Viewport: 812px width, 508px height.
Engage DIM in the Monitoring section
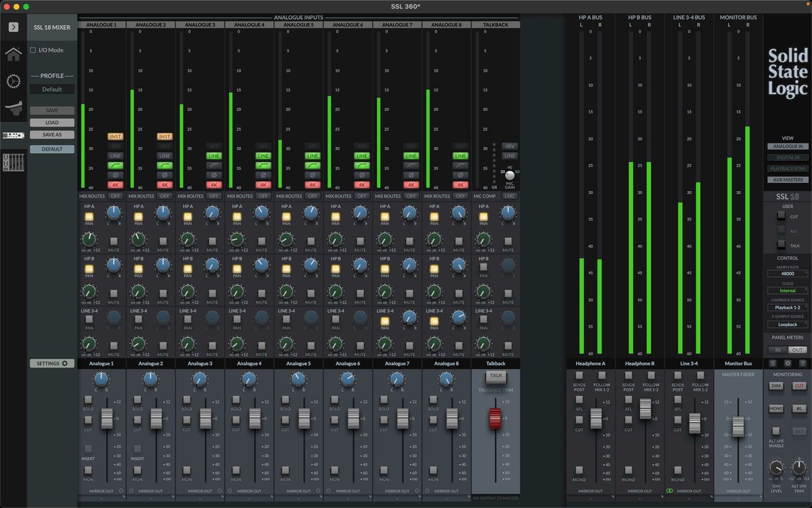[775, 385]
